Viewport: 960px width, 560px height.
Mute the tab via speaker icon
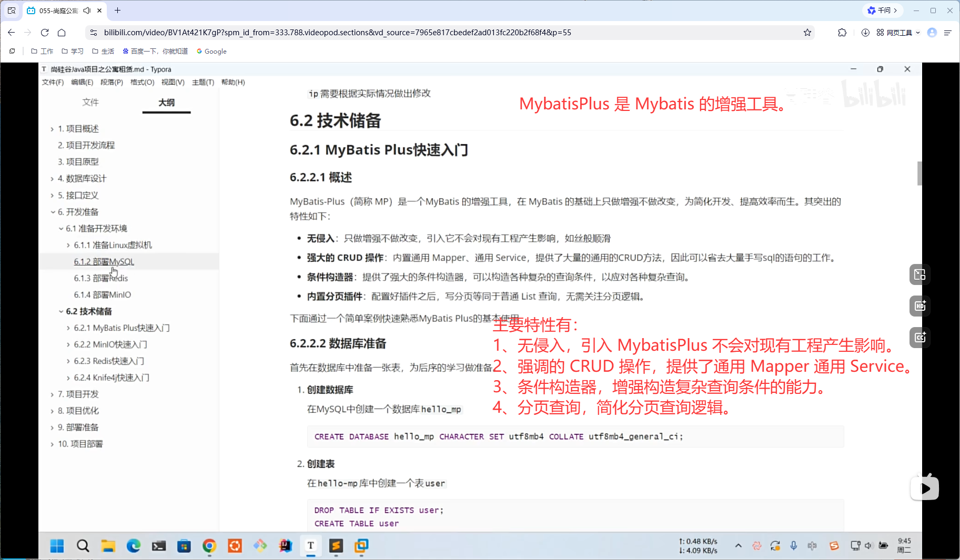87,11
